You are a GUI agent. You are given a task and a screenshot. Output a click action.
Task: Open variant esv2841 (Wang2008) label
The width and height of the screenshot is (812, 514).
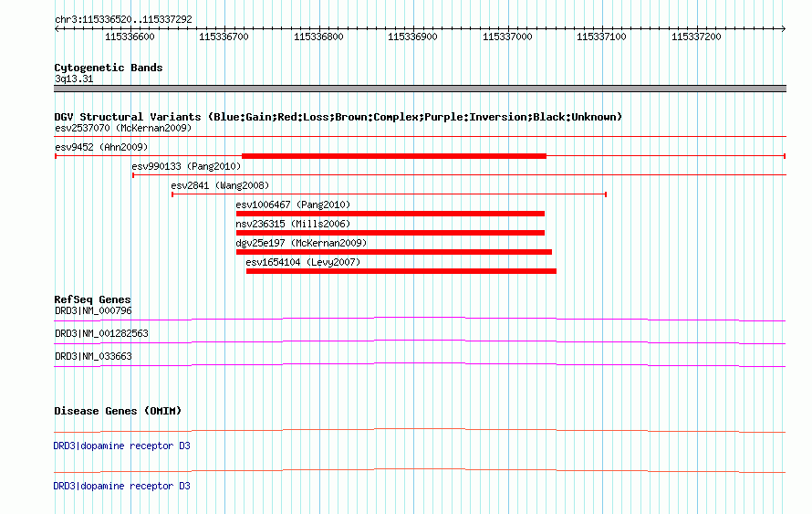(220, 185)
